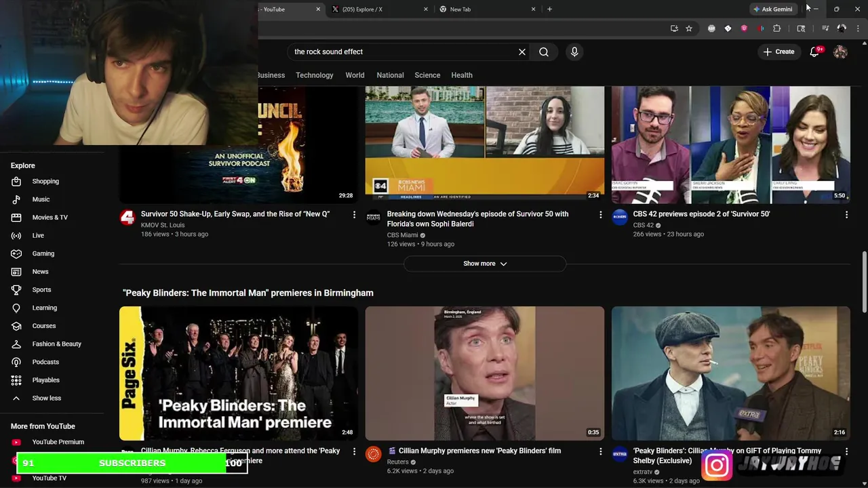Image resolution: width=868 pixels, height=488 pixels.
Task: Click the Create button
Action: [x=778, y=52]
